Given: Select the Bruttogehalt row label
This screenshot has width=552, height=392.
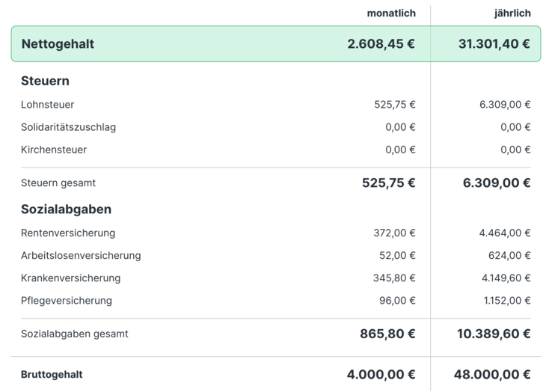Looking at the screenshot, I should tap(52, 374).
